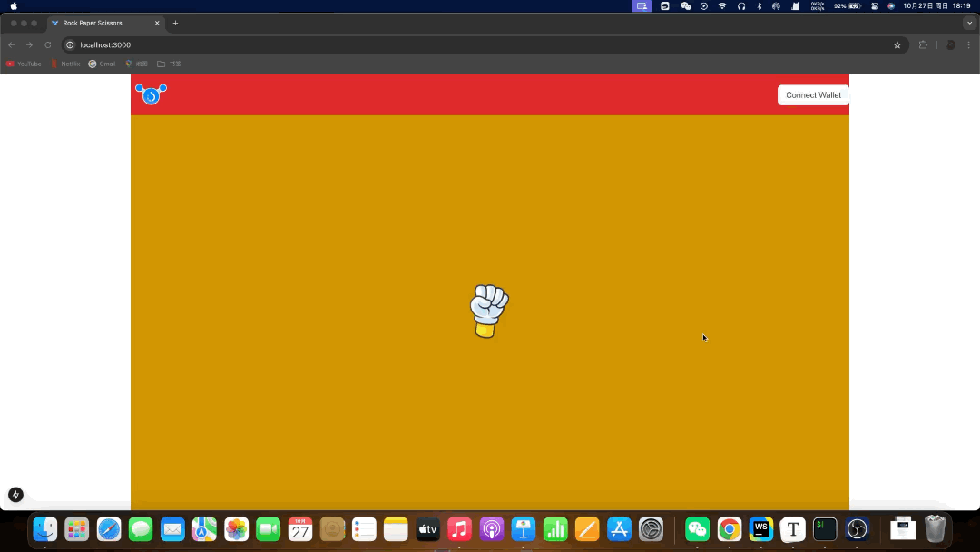This screenshot has width=980, height=552.
Task: Click the headphones icon in menu bar
Action: coord(741,6)
